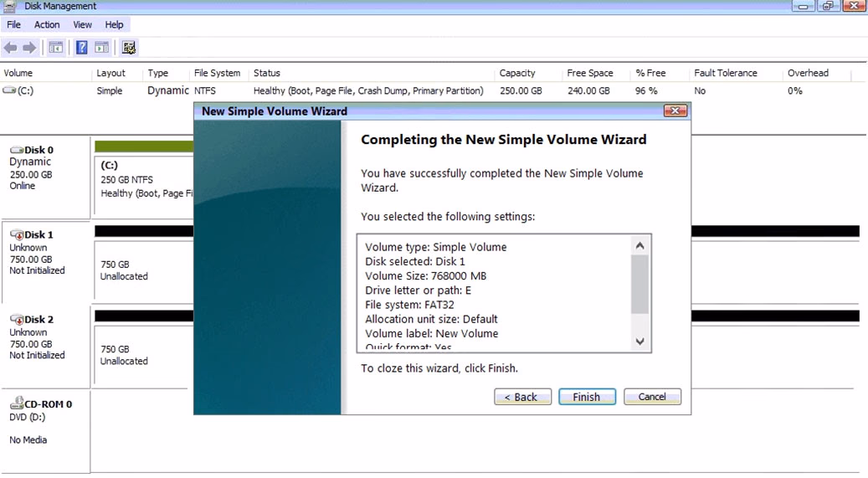The image size is (868, 478).
Task: Sort by the Overhead column header
Action: point(808,73)
